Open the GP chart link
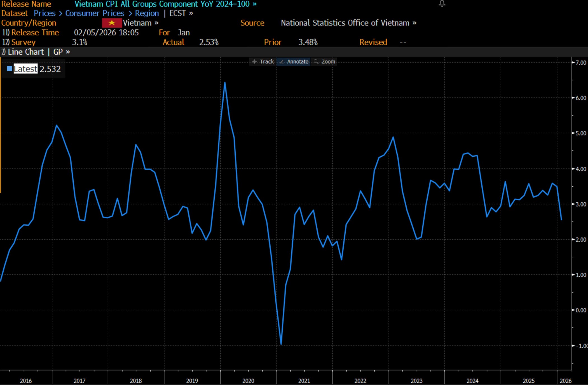This screenshot has width=588, height=385. pyautogui.click(x=62, y=52)
